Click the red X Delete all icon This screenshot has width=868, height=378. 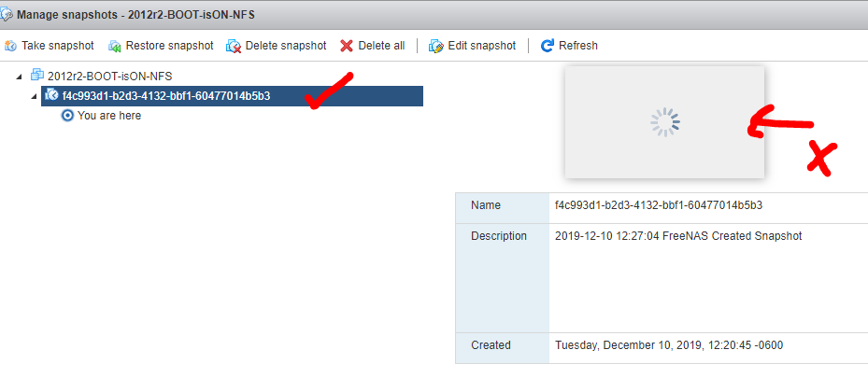[x=347, y=46]
